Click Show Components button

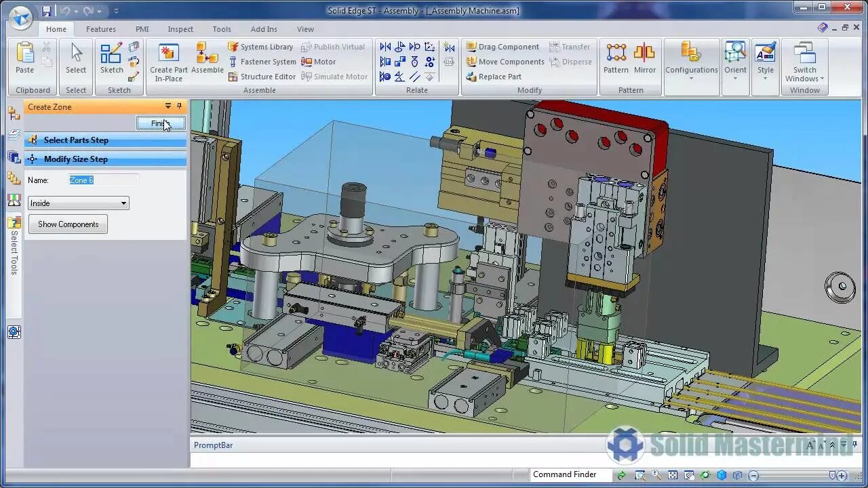(68, 224)
